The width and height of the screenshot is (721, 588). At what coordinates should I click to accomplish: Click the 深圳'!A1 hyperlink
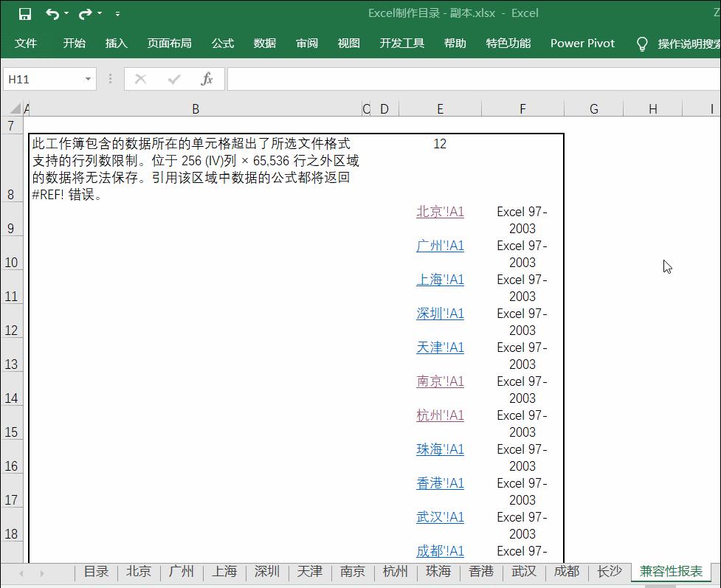coord(440,314)
